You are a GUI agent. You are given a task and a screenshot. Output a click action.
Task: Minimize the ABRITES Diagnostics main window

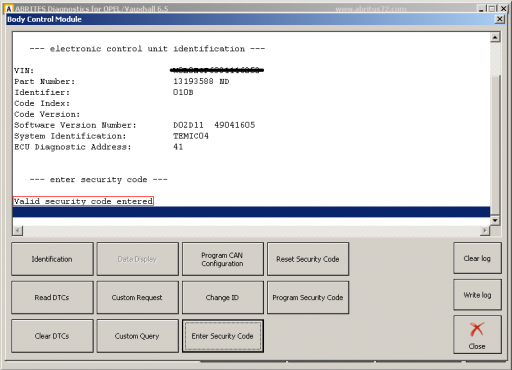pyautogui.click(x=481, y=9)
